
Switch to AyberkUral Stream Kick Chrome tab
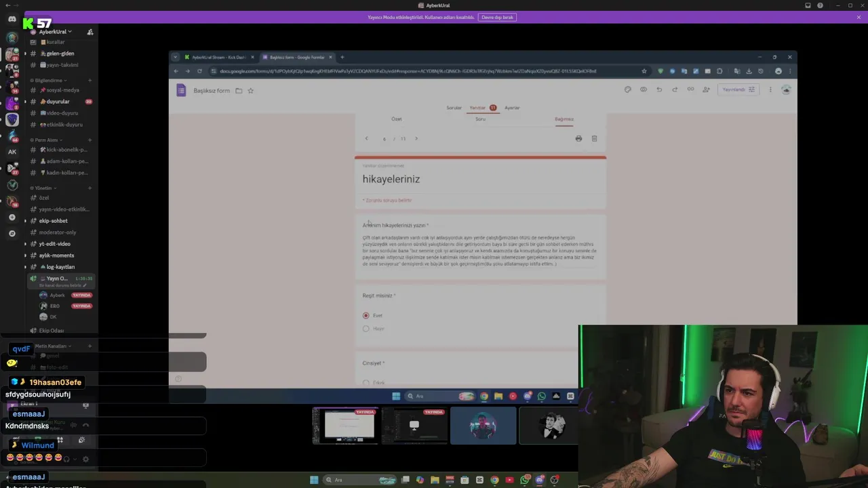tap(219, 57)
